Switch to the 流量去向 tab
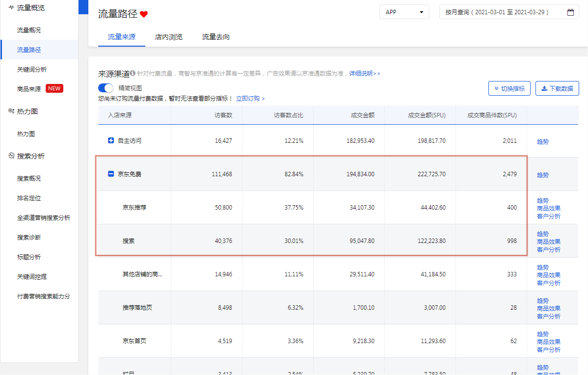The height and width of the screenshot is (375, 588). click(x=215, y=37)
